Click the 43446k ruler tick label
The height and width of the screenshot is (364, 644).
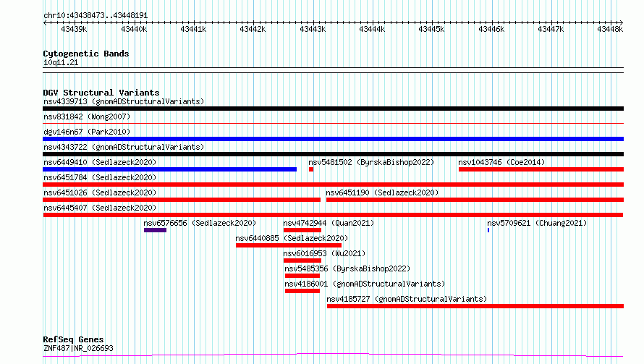coord(491,30)
